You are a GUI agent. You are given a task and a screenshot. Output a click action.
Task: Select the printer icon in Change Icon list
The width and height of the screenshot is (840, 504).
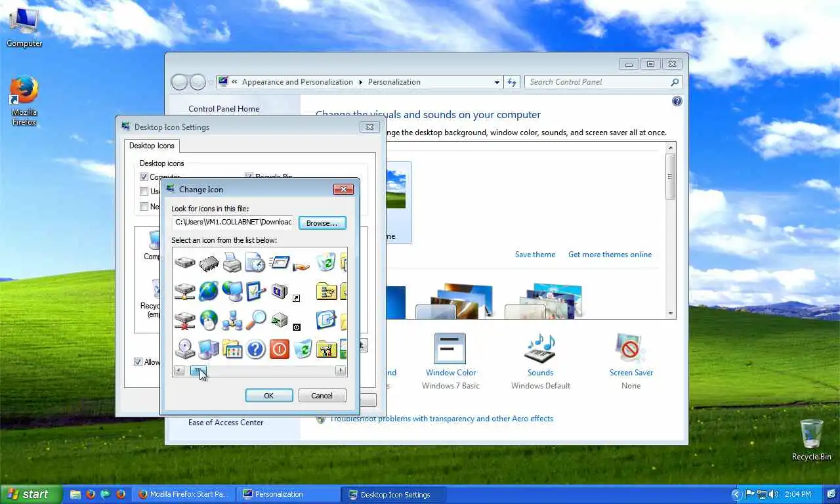(232, 263)
